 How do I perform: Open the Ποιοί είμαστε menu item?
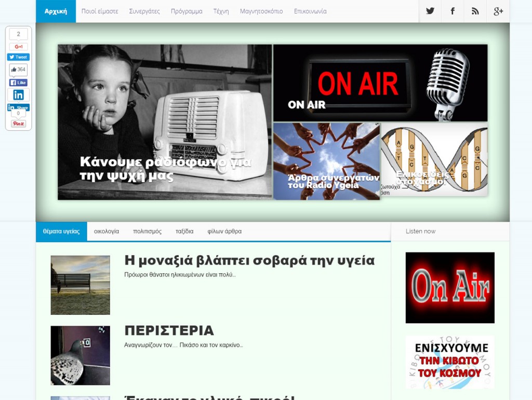click(100, 11)
